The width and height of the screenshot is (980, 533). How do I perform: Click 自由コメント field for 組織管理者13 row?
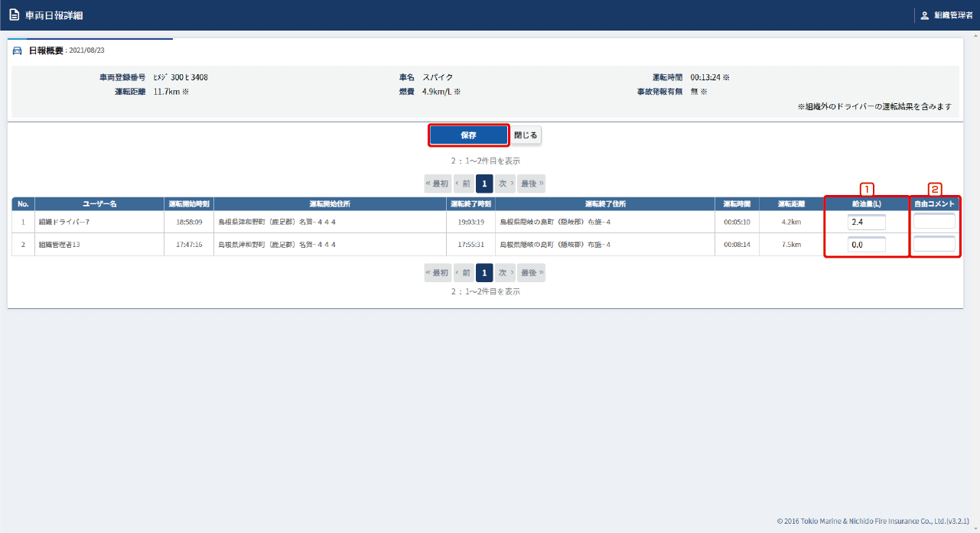click(934, 244)
